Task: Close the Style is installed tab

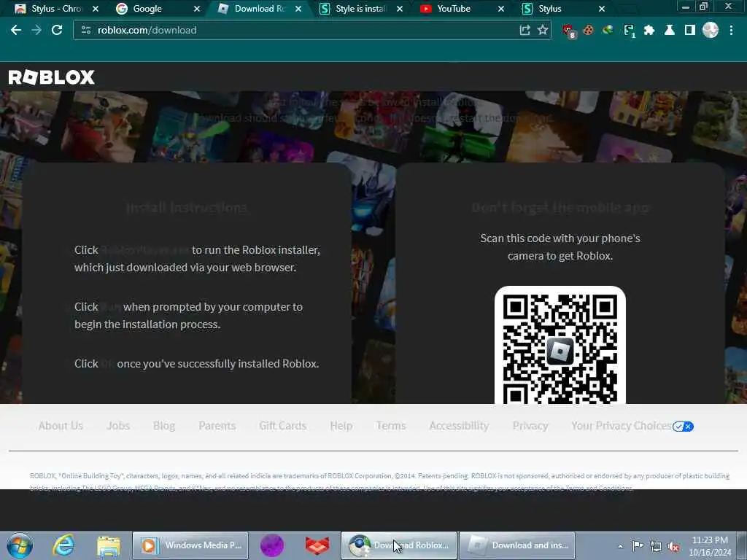Action: point(400,9)
